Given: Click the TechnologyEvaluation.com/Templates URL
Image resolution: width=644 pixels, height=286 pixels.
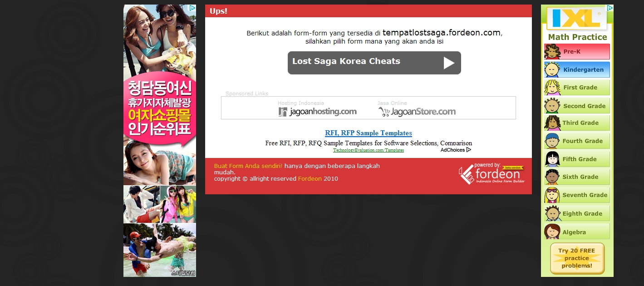Looking at the screenshot, I should [369, 150].
